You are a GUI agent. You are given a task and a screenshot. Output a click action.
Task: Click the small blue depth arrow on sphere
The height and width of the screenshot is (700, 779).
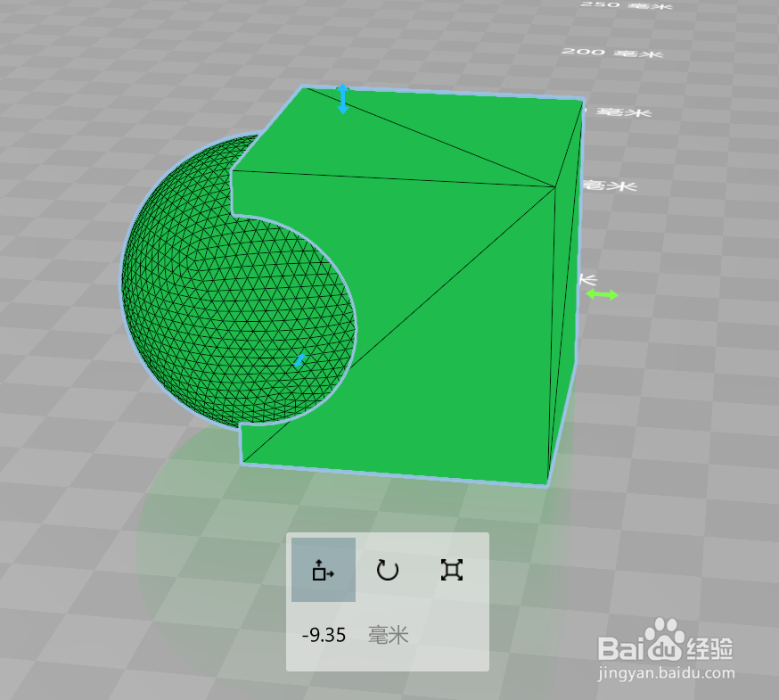click(x=299, y=361)
